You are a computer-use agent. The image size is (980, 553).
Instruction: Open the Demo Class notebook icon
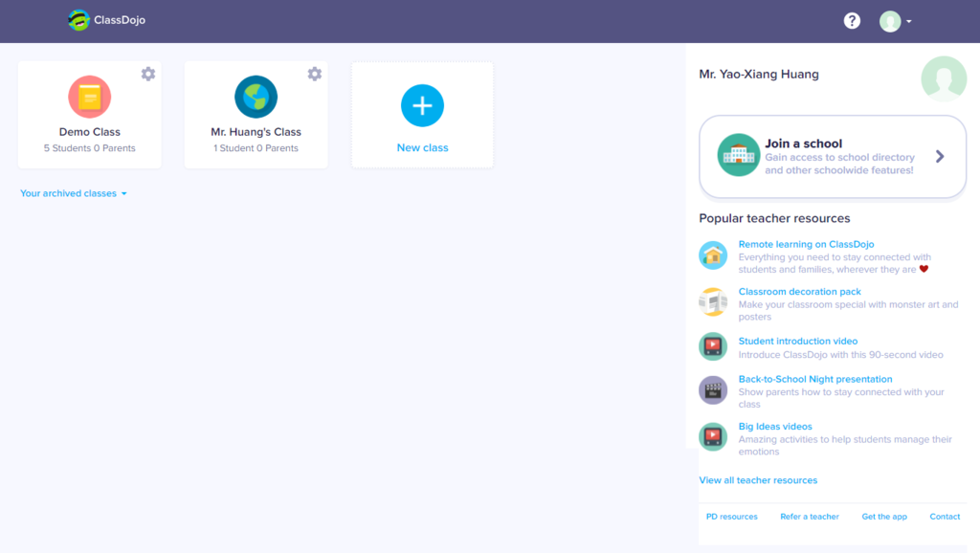click(x=89, y=97)
